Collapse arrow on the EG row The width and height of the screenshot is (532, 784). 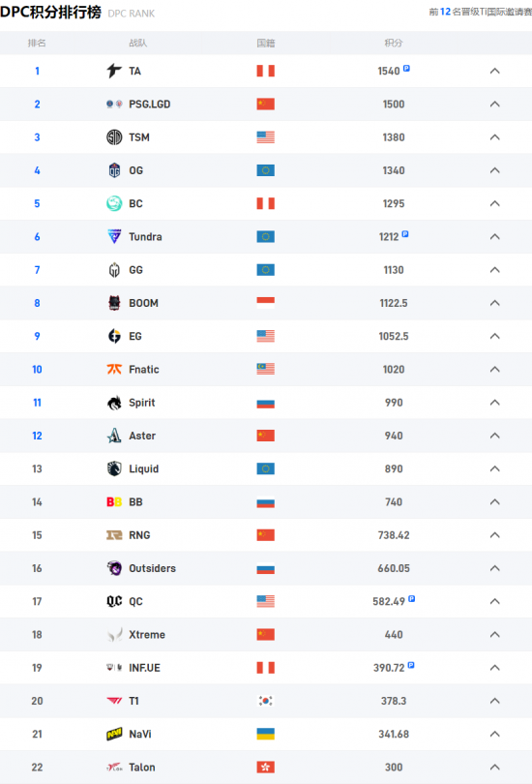(x=494, y=336)
